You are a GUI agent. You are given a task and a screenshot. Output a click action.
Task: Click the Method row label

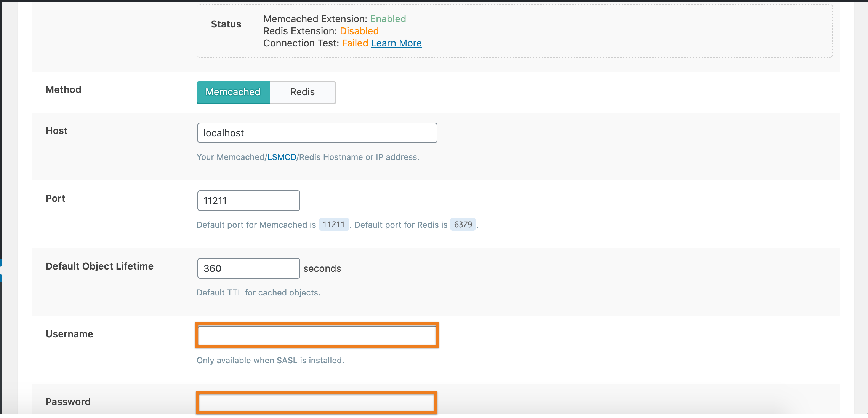pos(63,90)
